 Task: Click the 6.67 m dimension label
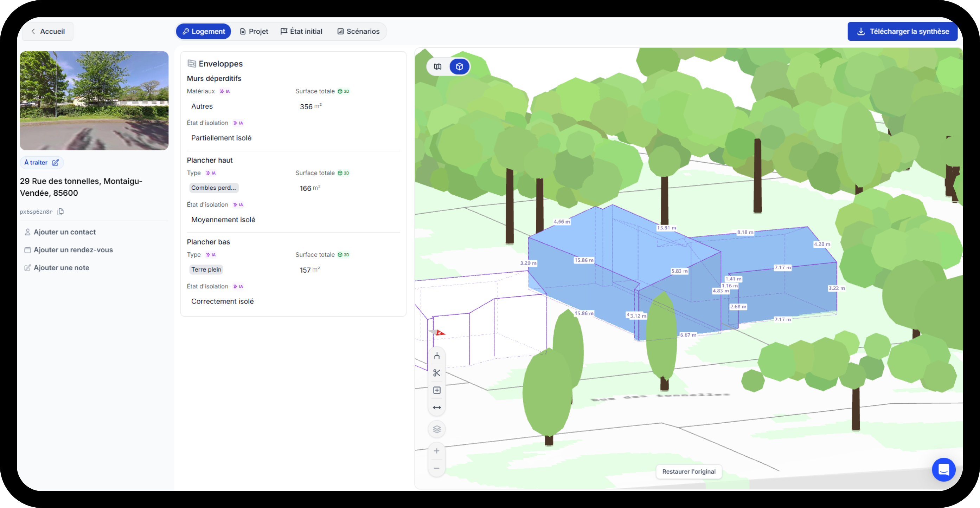pyautogui.click(x=688, y=335)
